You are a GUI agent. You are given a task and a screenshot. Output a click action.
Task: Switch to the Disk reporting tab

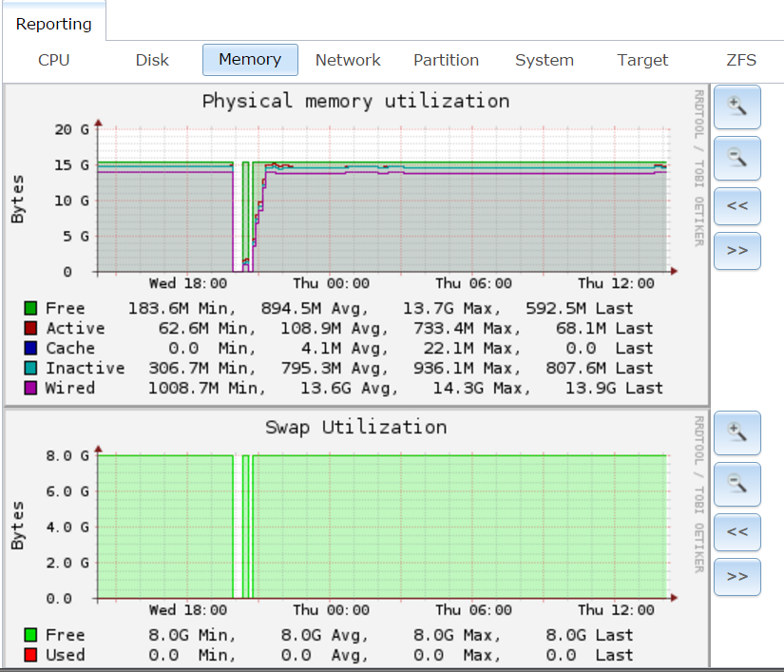tap(152, 60)
